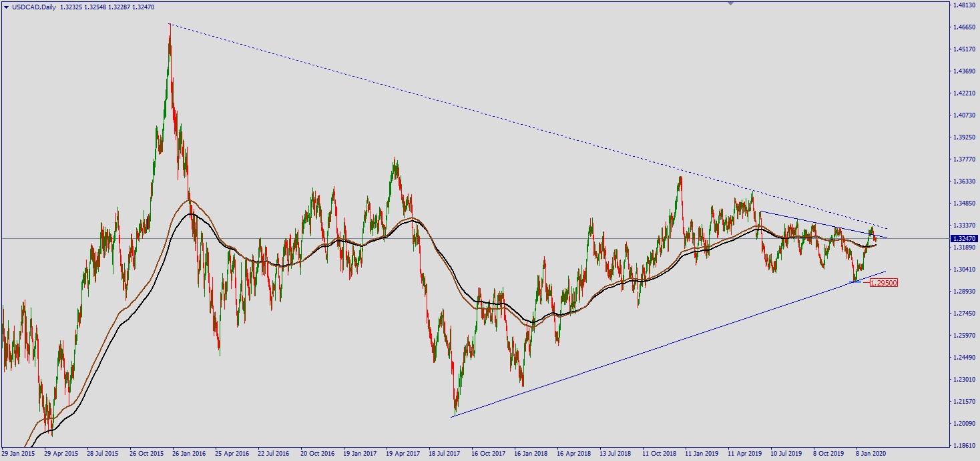
Task: Click price level 1.46650 on the price scale
Action: [x=965, y=27]
